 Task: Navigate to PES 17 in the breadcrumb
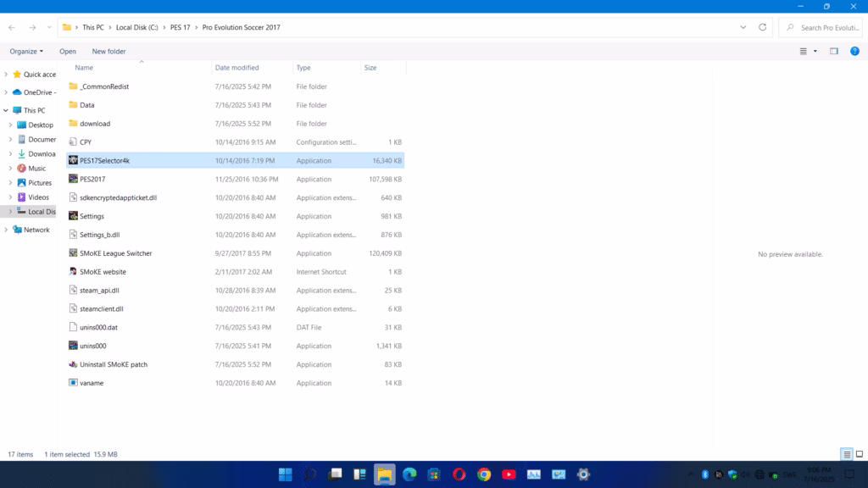180,27
